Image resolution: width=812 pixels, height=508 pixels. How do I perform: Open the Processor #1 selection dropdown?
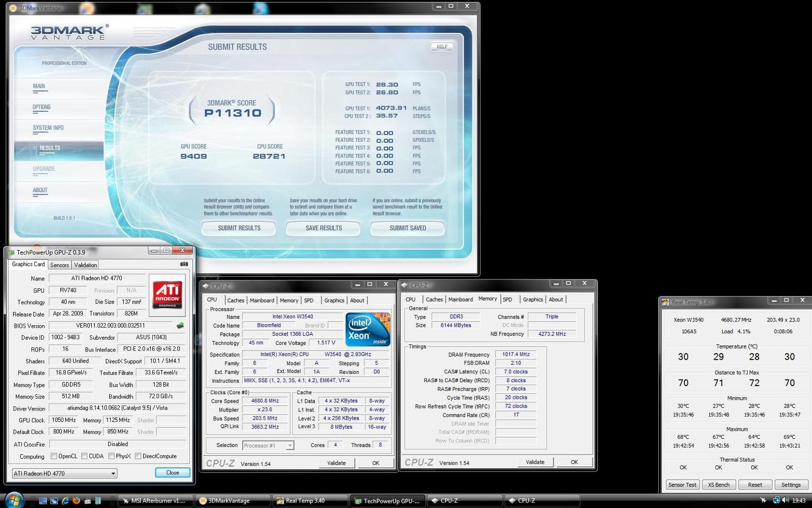(x=268, y=446)
